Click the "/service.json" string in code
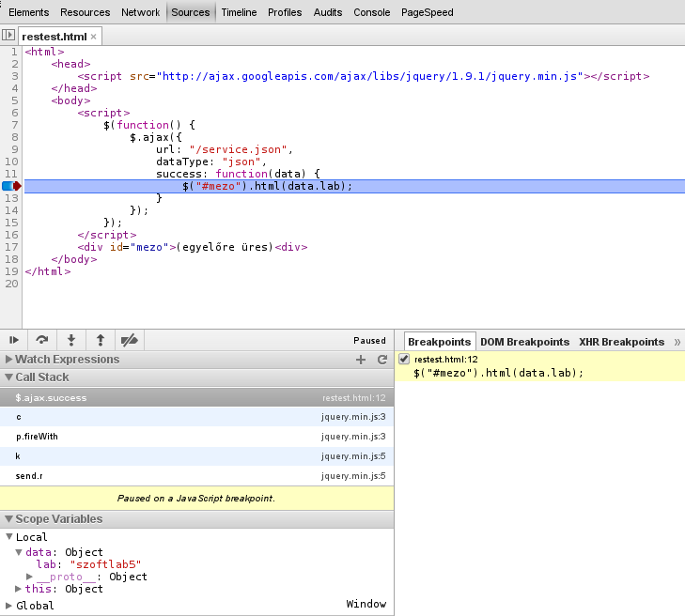Image resolution: width=685 pixels, height=616 pixels. click(238, 149)
